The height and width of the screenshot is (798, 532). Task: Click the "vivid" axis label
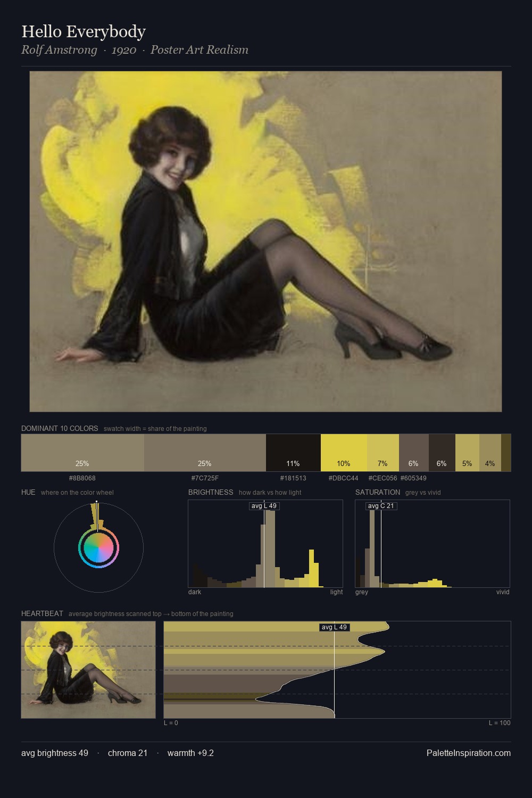pyautogui.click(x=503, y=592)
